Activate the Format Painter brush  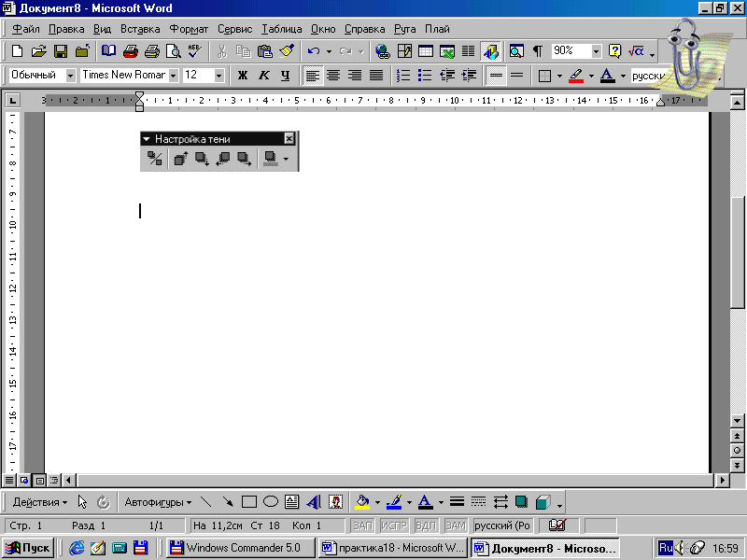coord(287,51)
